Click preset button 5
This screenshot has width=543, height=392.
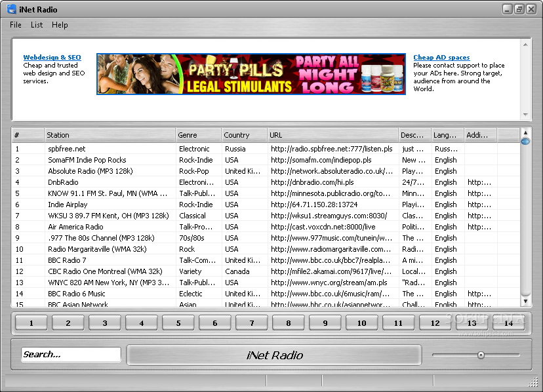coord(178,323)
